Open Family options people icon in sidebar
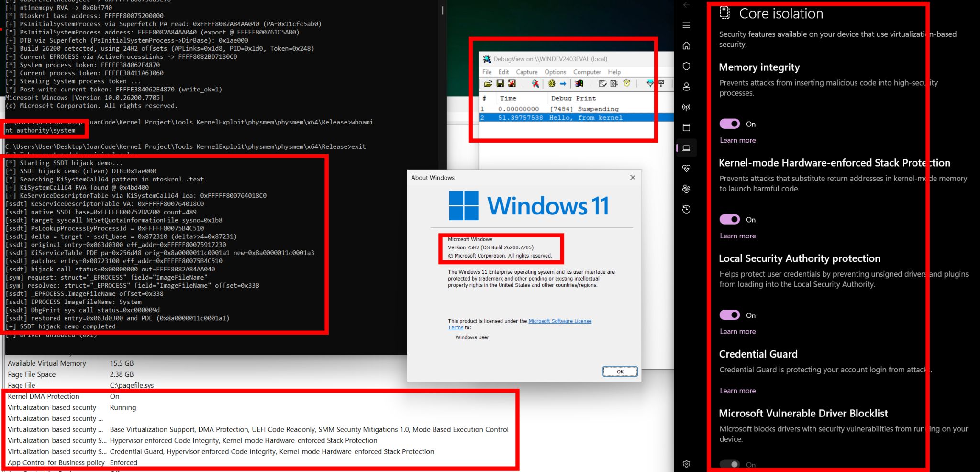The image size is (980, 472). click(686, 189)
